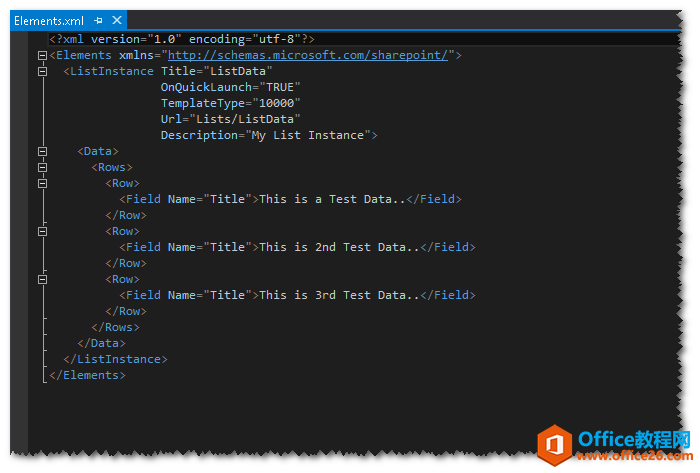Close the Elements.xml tab

(116, 20)
